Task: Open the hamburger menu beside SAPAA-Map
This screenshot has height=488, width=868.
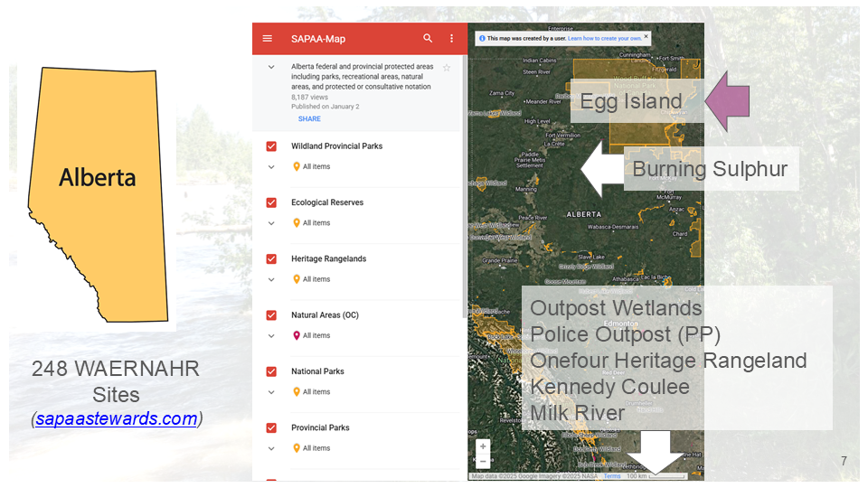Action: coord(268,39)
